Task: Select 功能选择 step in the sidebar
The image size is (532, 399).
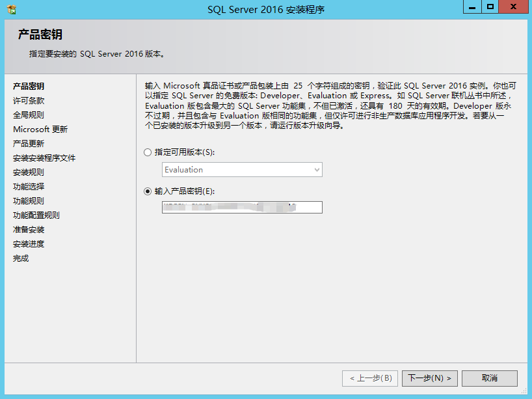Action: pos(29,186)
